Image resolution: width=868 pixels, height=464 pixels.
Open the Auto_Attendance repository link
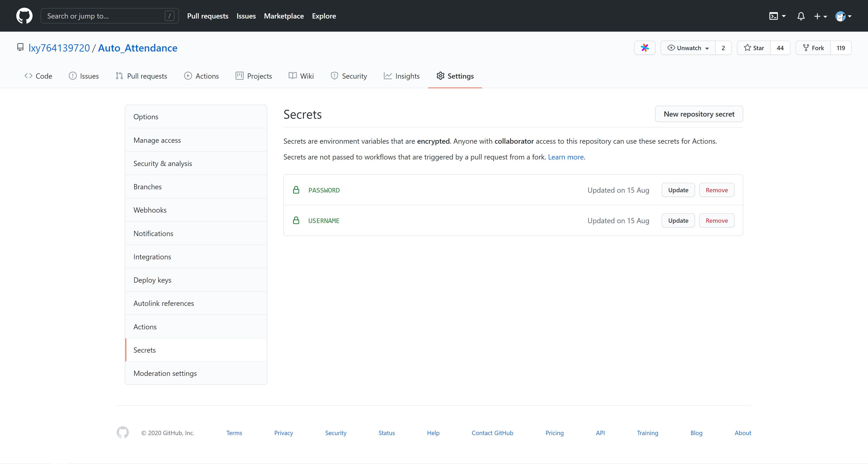point(137,48)
